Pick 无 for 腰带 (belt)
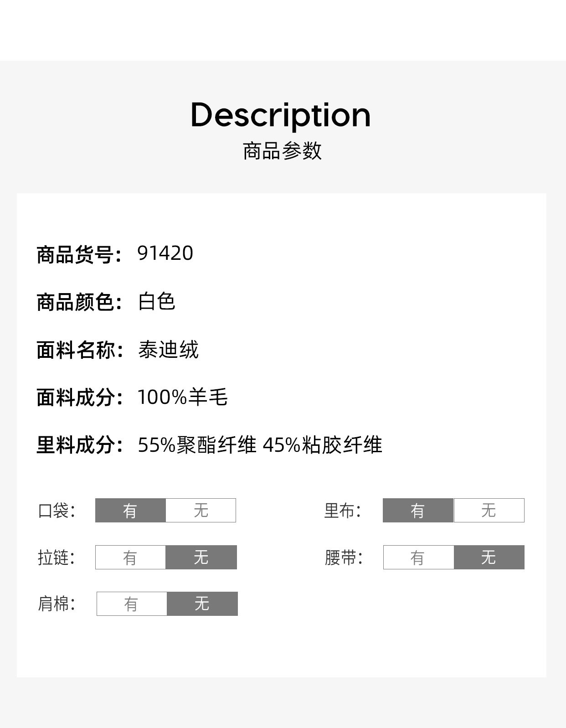Image resolution: width=566 pixels, height=728 pixels. (x=489, y=557)
